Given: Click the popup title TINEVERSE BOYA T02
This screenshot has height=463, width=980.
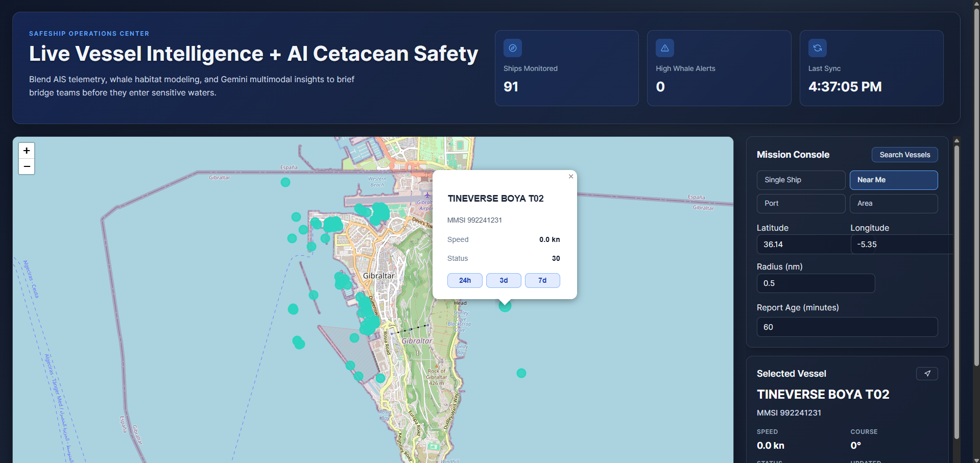Looking at the screenshot, I should coord(495,199).
